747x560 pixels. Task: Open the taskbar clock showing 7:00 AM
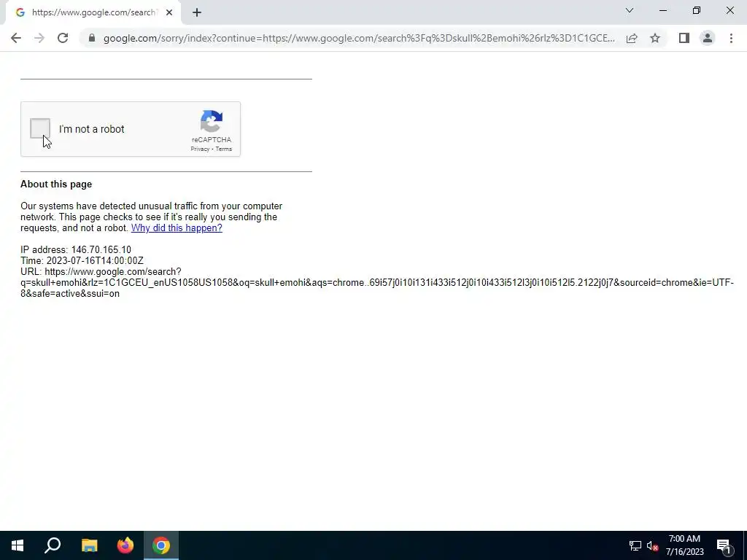coord(684,545)
